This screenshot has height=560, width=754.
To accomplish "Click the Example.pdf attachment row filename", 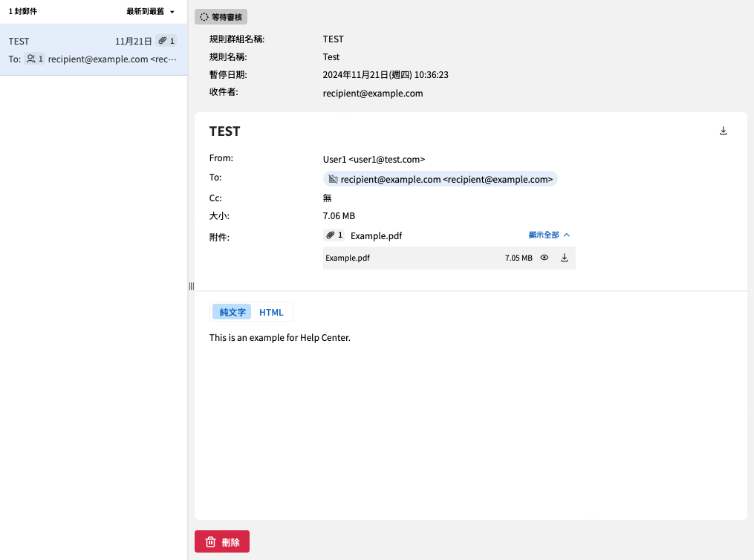I will (348, 258).
